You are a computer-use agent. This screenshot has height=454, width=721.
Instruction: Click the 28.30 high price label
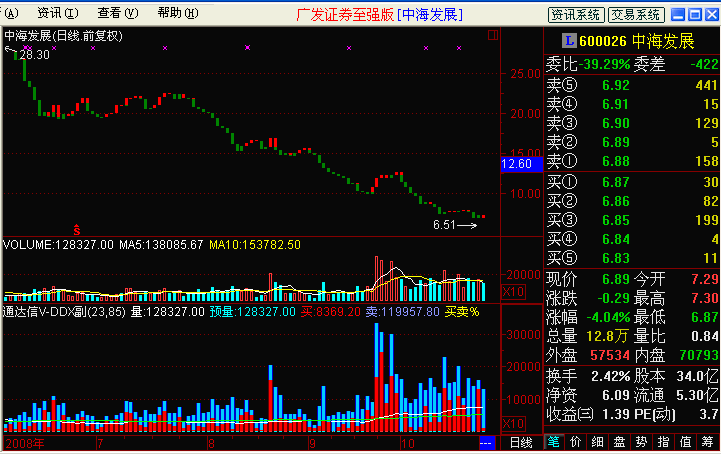point(34,55)
